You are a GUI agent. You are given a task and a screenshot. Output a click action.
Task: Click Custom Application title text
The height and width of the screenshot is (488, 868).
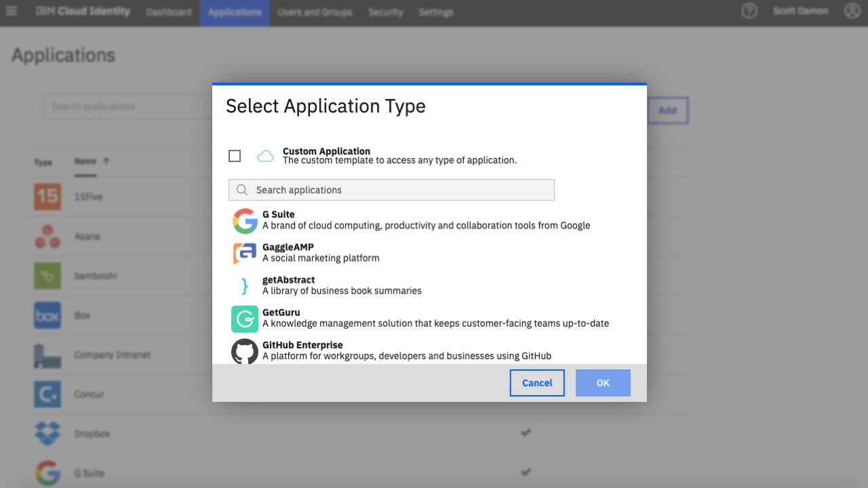click(x=327, y=151)
